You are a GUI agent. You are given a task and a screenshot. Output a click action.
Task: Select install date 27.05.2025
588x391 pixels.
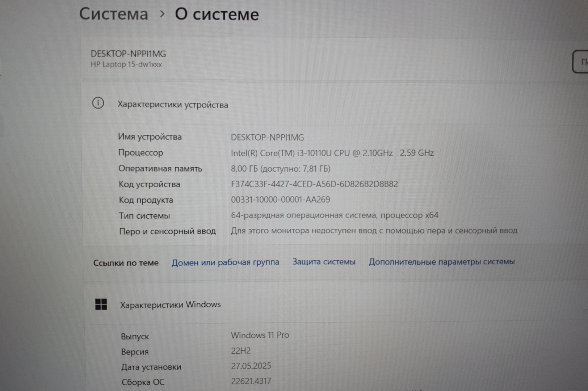pos(251,366)
